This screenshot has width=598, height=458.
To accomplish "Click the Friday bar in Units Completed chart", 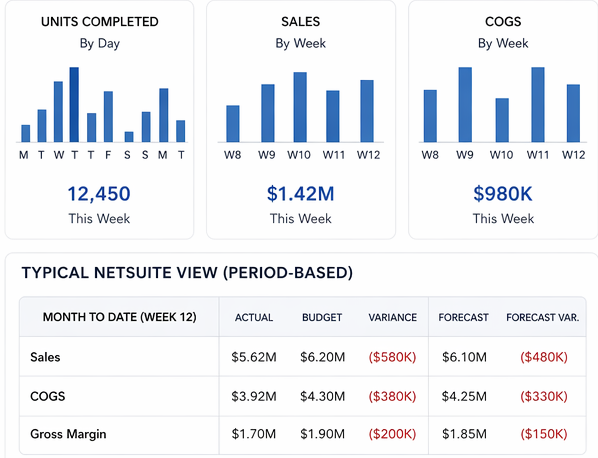I will point(108,117).
